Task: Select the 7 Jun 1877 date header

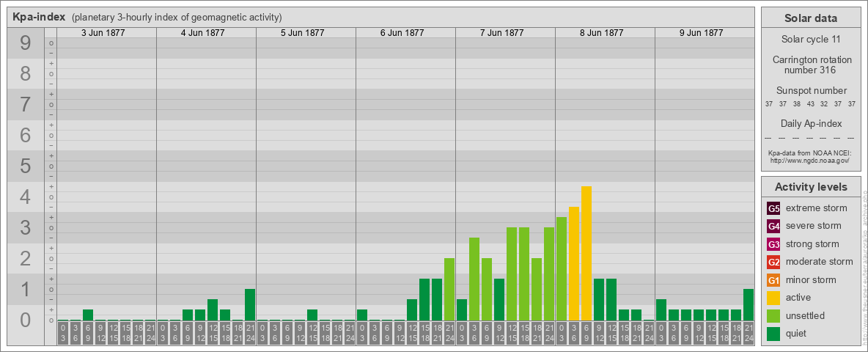Action: [x=501, y=33]
